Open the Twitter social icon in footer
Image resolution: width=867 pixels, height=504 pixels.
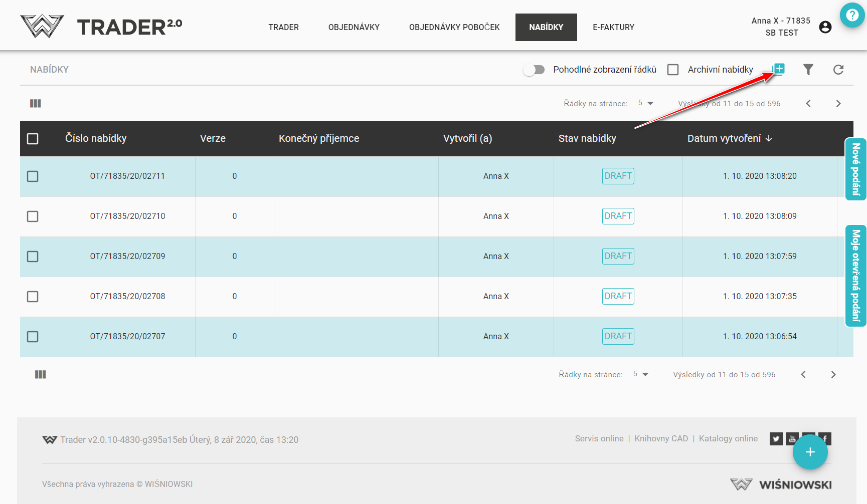click(776, 439)
